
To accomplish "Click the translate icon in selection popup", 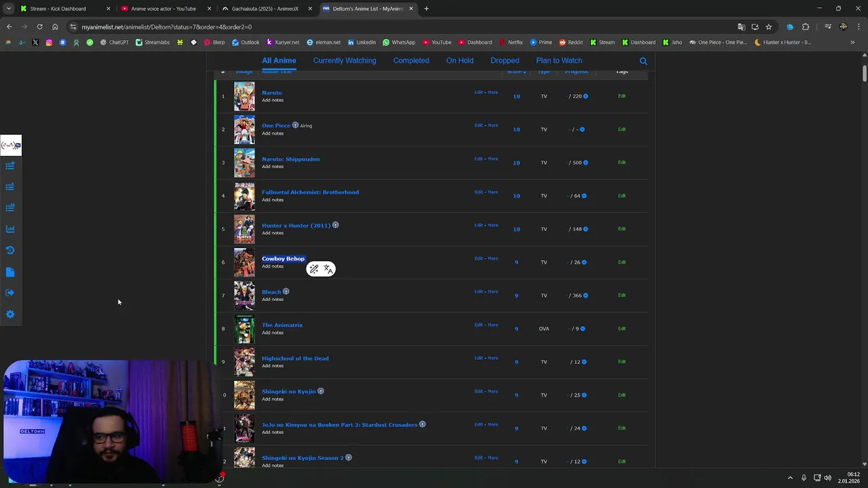I will pos(328,269).
